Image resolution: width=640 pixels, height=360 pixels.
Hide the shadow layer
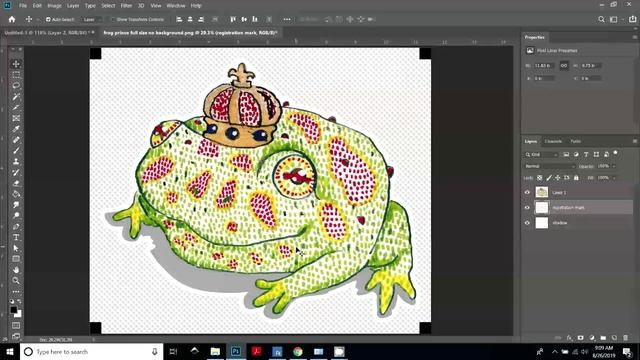point(527,223)
